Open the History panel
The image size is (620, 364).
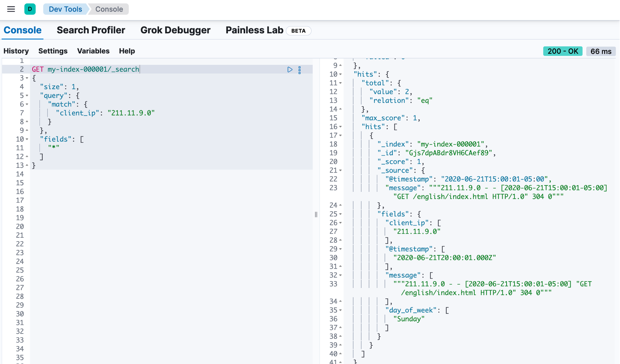click(16, 51)
